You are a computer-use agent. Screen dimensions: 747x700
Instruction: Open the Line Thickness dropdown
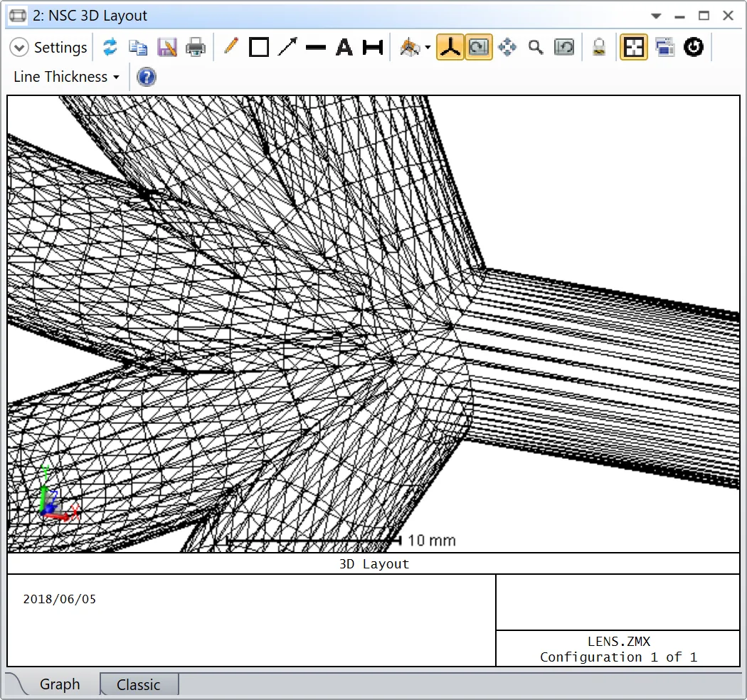coord(66,77)
